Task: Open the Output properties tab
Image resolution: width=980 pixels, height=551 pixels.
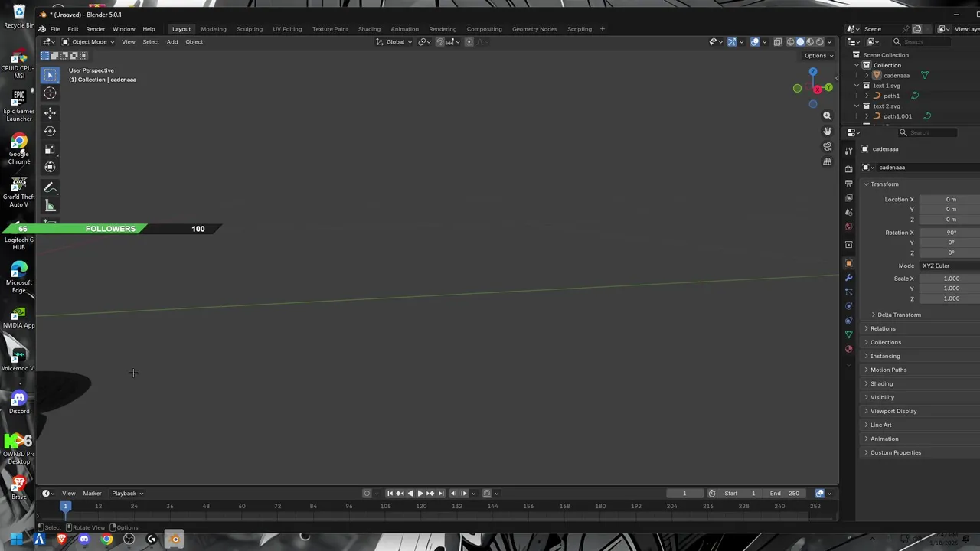Action: pyautogui.click(x=848, y=184)
